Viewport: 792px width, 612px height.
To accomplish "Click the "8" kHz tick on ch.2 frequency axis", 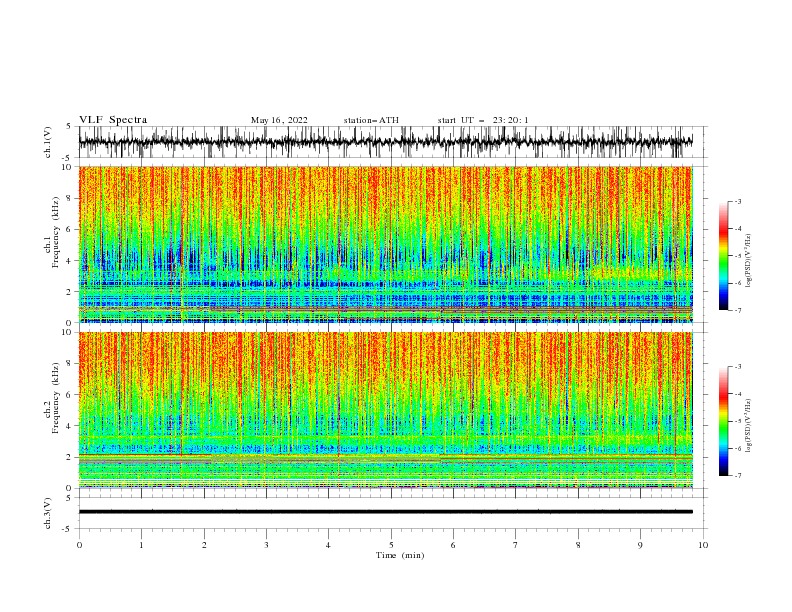I will point(70,364).
